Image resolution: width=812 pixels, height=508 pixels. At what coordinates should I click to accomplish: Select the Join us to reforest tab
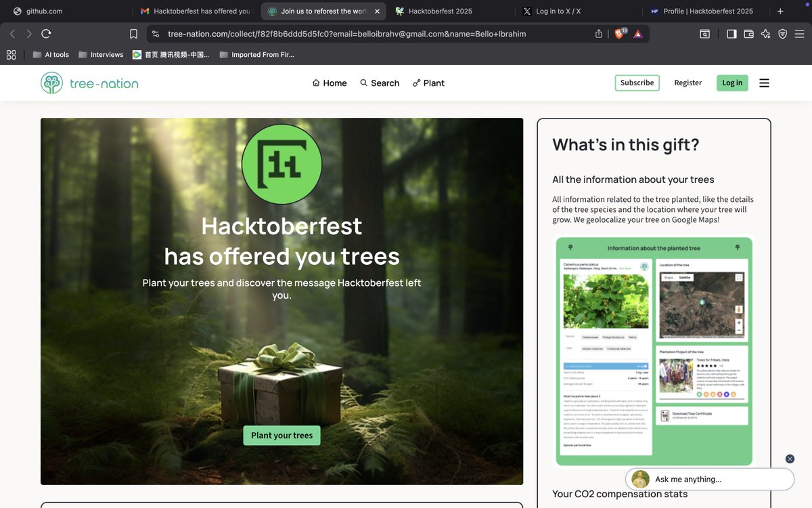point(322,12)
